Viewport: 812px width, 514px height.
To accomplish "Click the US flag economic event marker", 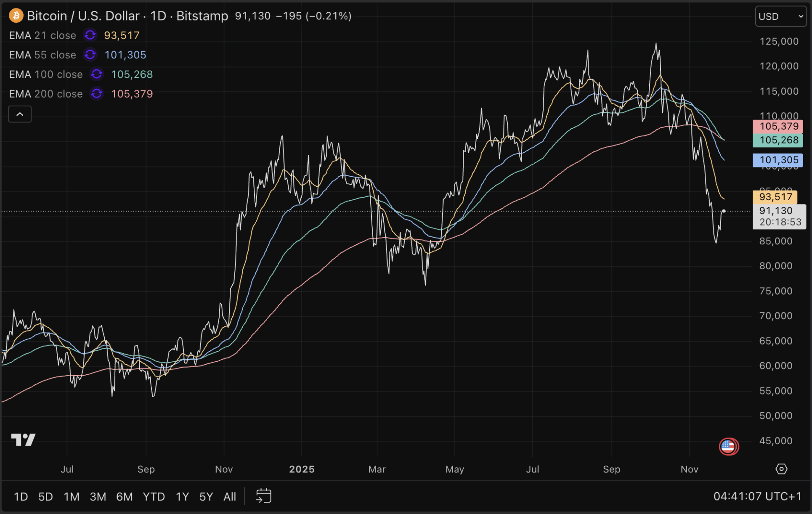I will [728, 446].
